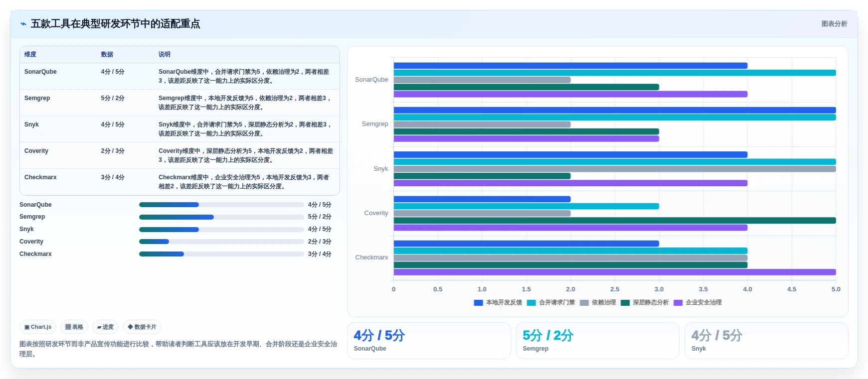
Task: Click the Checkmarx y-axis label in chart
Action: tap(371, 257)
